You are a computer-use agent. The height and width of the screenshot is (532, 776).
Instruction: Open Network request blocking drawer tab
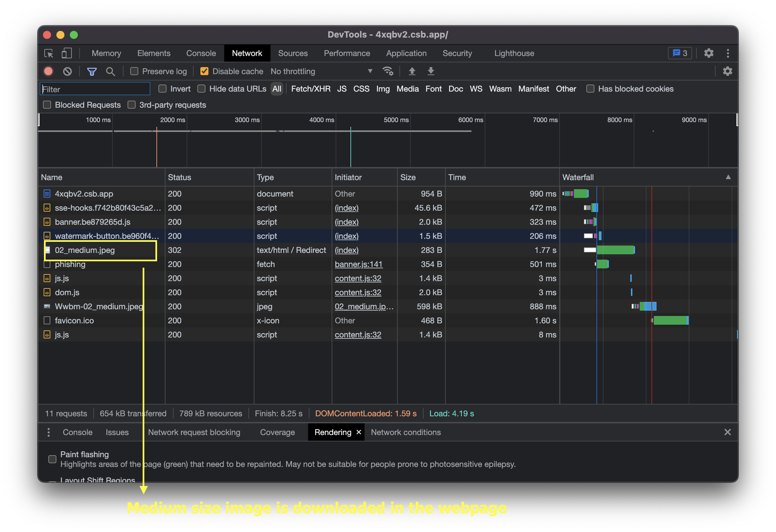point(194,432)
